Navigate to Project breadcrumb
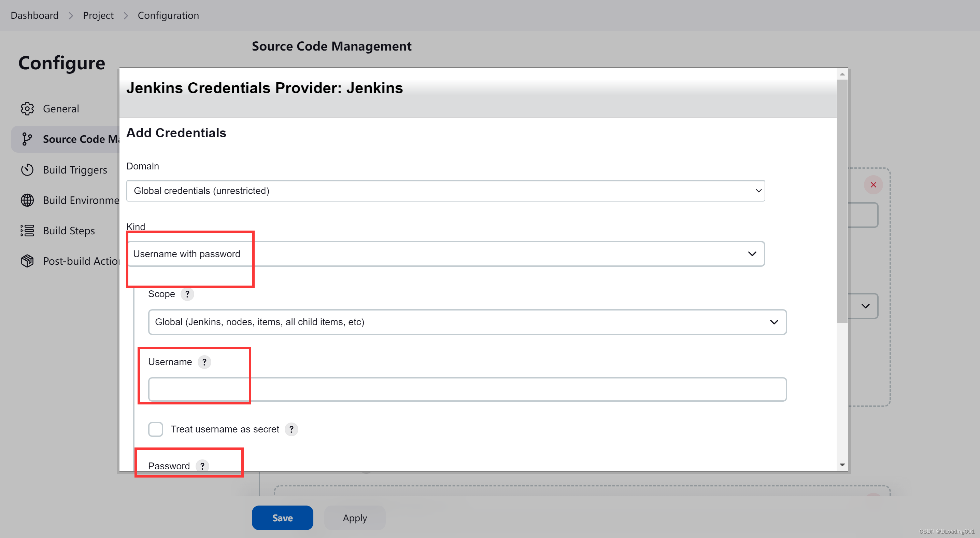Image resolution: width=980 pixels, height=538 pixels. coord(98,15)
